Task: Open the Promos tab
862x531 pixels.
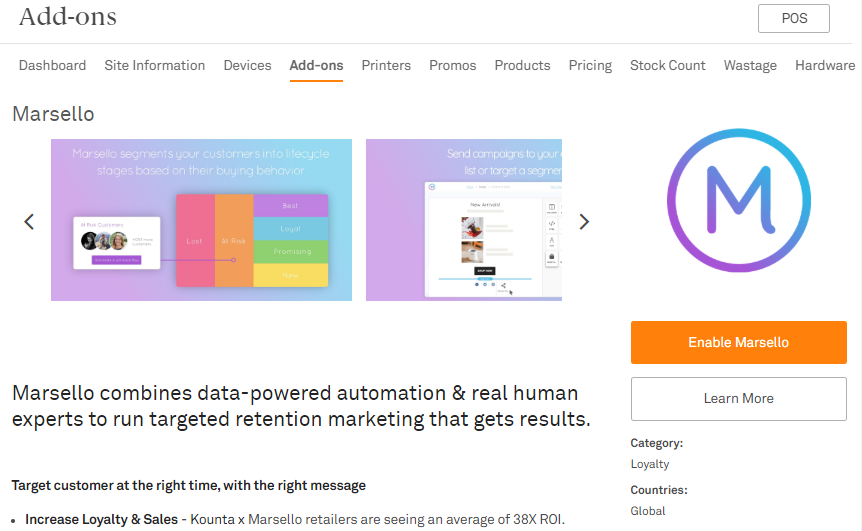Action: (452, 65)
